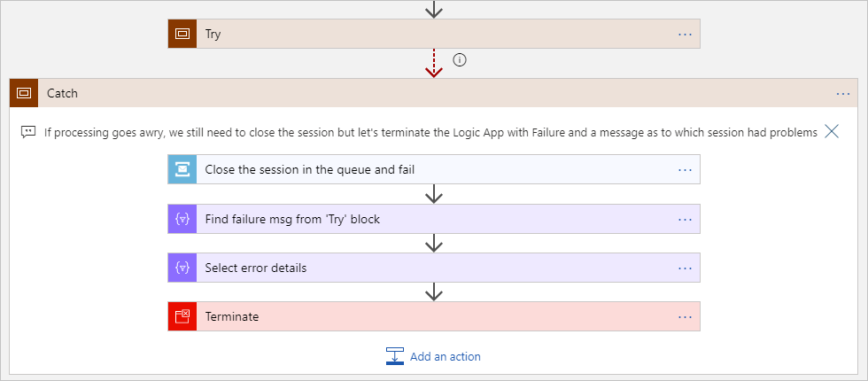868x381 pixels.
Task: Click the run-after info icon below Try
Action: 460,60
